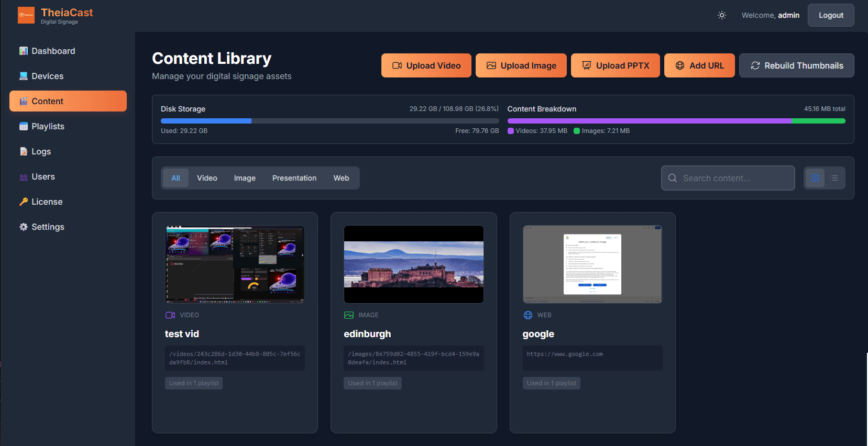Click edinburgh's Used in 1 playlist badge

tap(372, 383)
